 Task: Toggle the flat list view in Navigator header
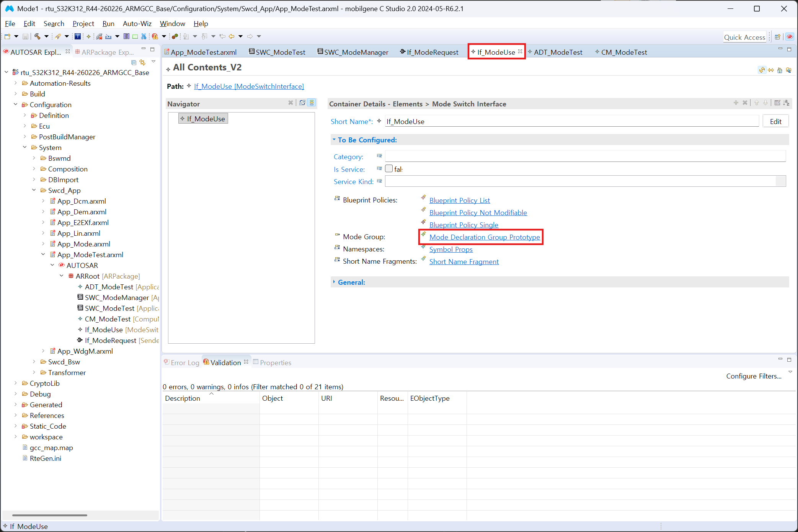click(312, 103)
